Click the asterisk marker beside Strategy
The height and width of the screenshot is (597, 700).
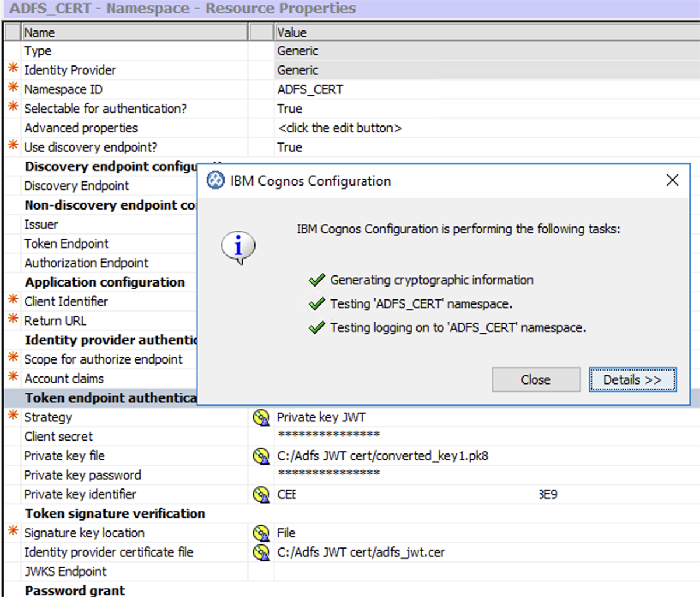tap(13, 416)
